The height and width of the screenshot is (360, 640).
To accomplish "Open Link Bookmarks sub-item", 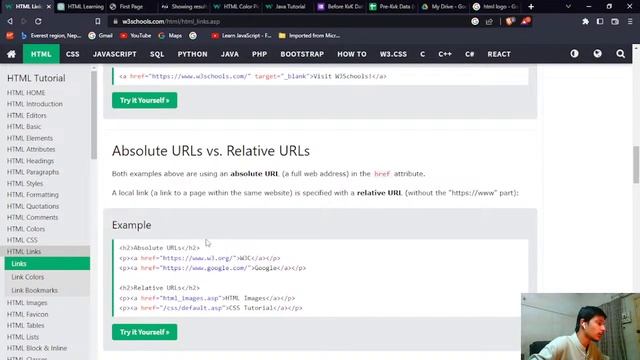I will click(35, 290).
